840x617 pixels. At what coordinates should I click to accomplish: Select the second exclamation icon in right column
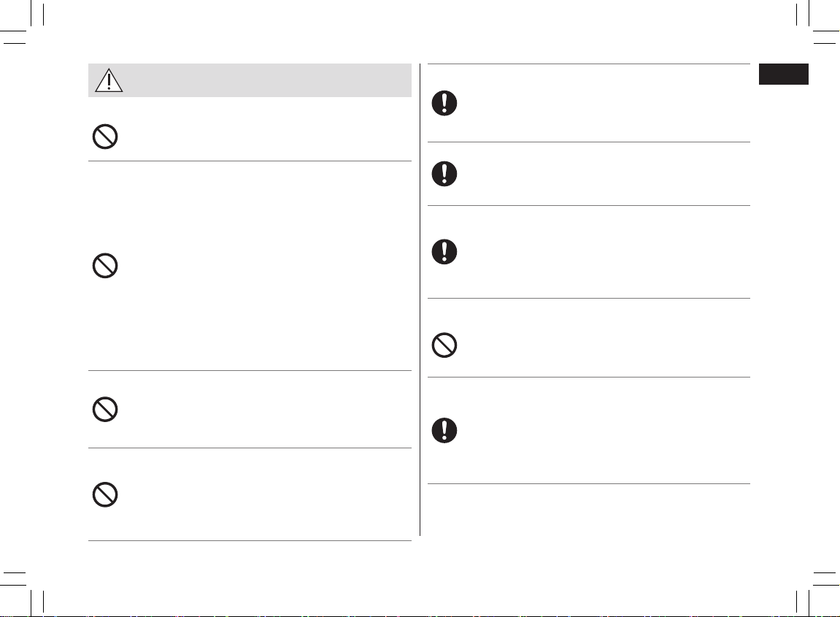click(444, 174)
